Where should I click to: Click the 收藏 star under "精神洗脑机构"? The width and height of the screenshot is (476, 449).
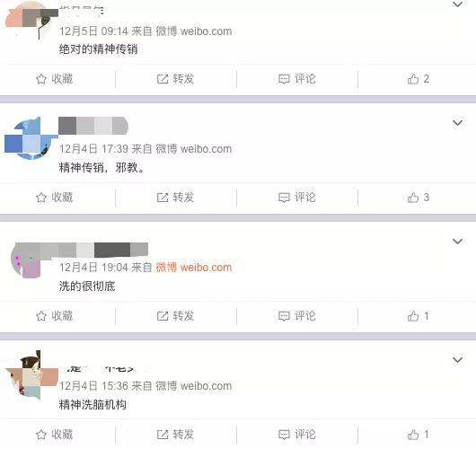[41, 435]
